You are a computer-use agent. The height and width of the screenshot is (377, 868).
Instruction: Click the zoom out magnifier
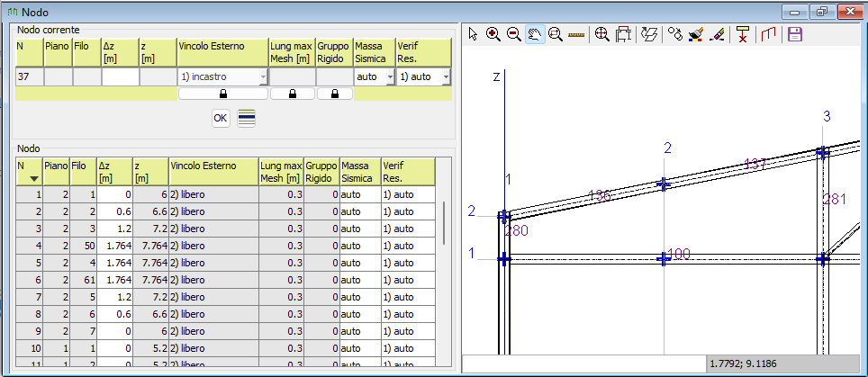(x=513, y=34)
